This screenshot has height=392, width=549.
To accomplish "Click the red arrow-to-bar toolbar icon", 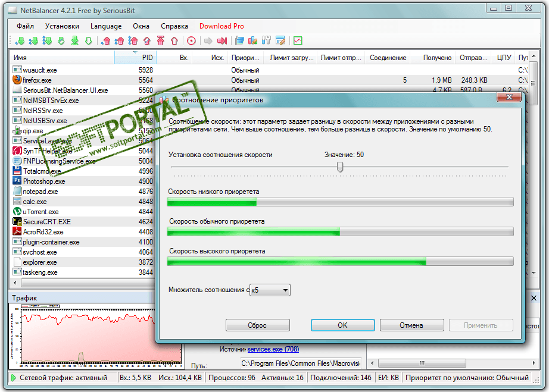I will click(x=222, y=41).
